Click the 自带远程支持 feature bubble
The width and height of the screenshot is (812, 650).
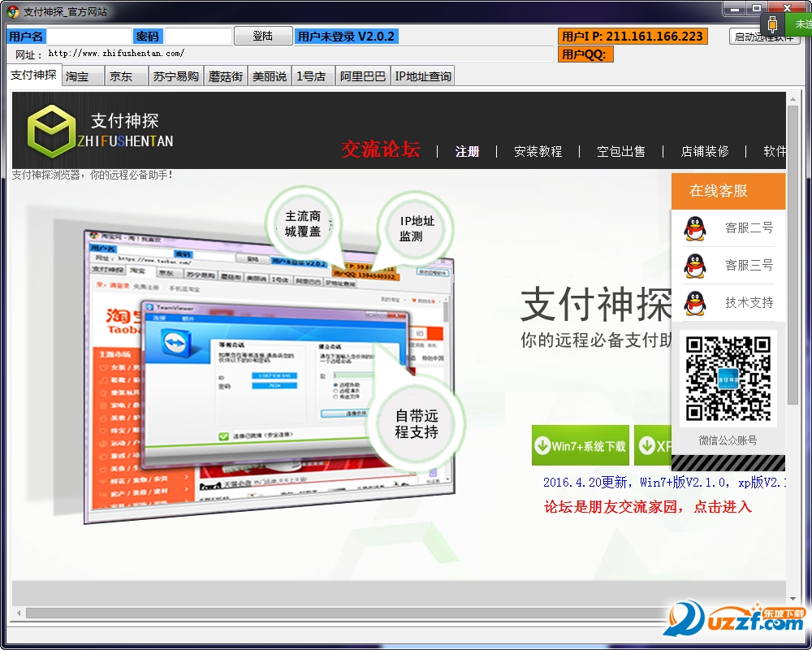[417, 423]
